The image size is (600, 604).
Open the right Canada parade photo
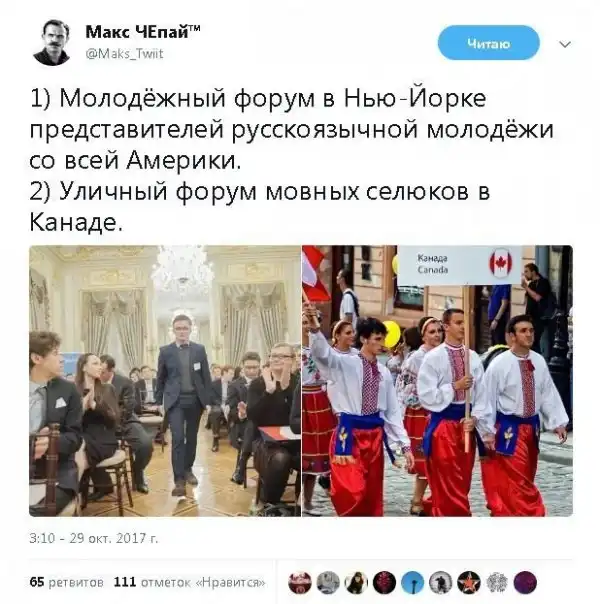(437, 381)
